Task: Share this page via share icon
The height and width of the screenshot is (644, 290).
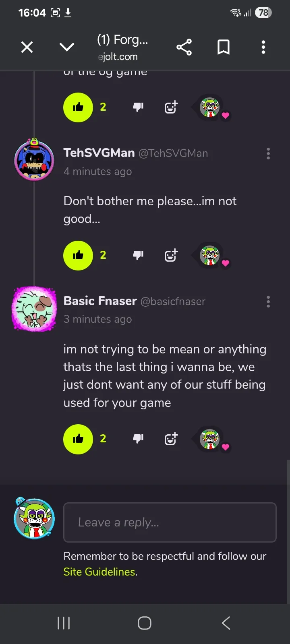Action: [x=184, y=47]
